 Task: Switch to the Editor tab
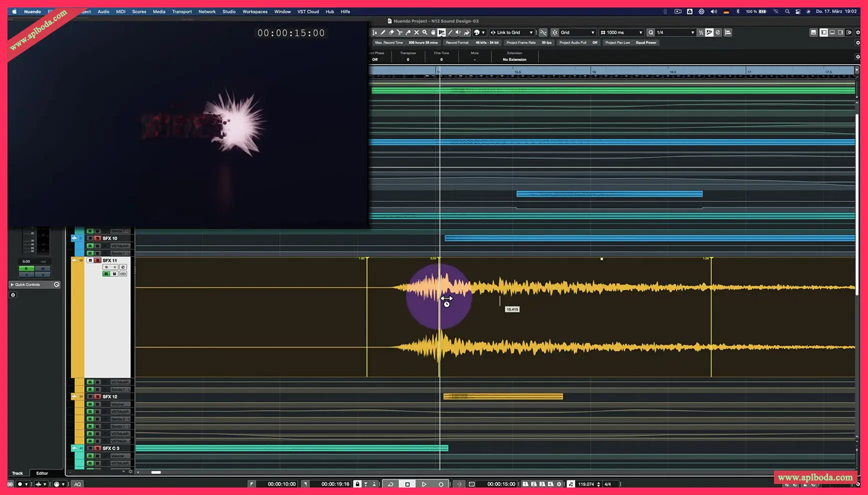42,473
